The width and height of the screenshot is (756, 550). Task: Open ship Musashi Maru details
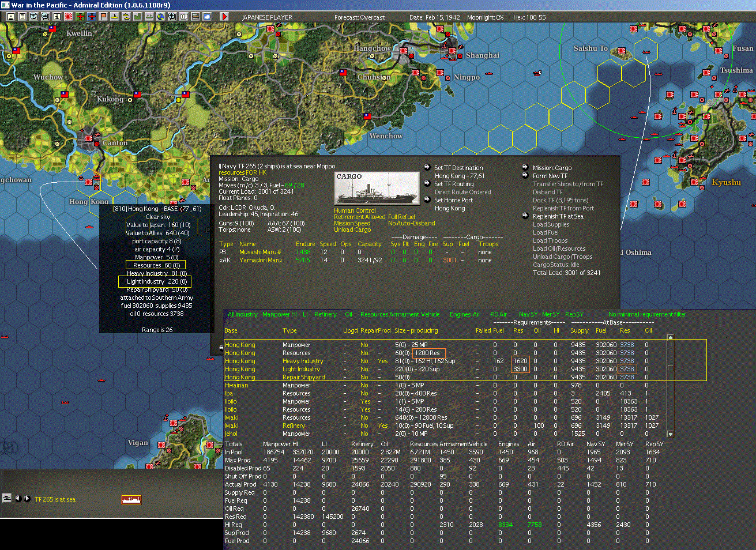click(x=260, y=252)
